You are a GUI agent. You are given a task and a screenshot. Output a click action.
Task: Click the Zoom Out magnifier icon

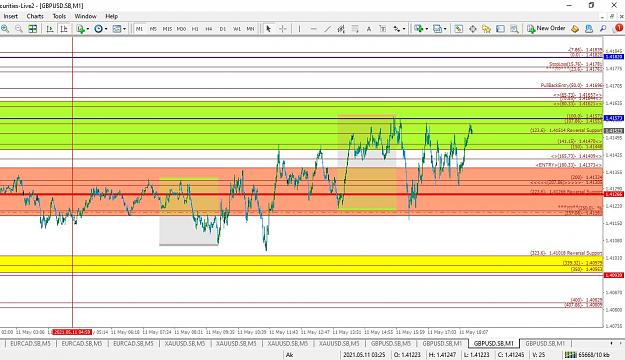click(19, 29)
